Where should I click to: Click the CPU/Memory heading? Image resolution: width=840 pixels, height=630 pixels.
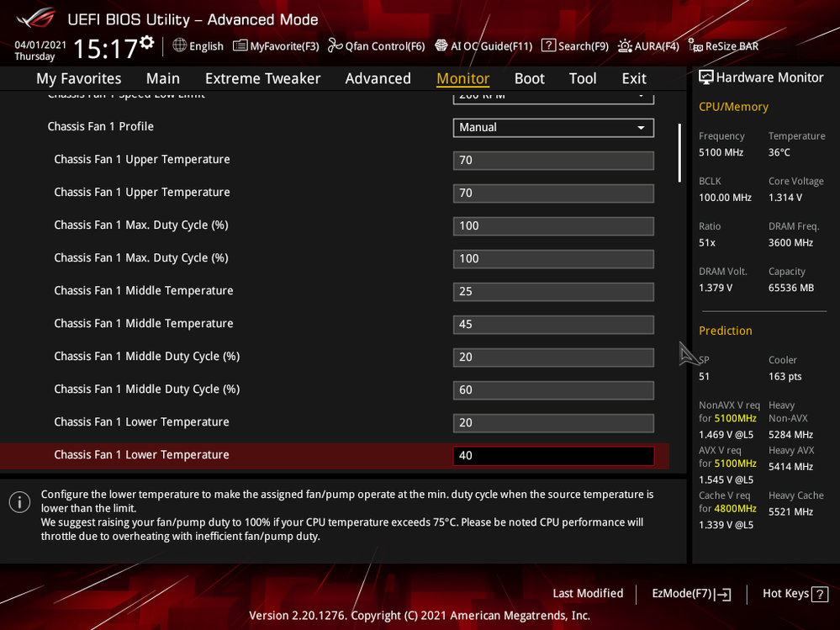[733, 107]
